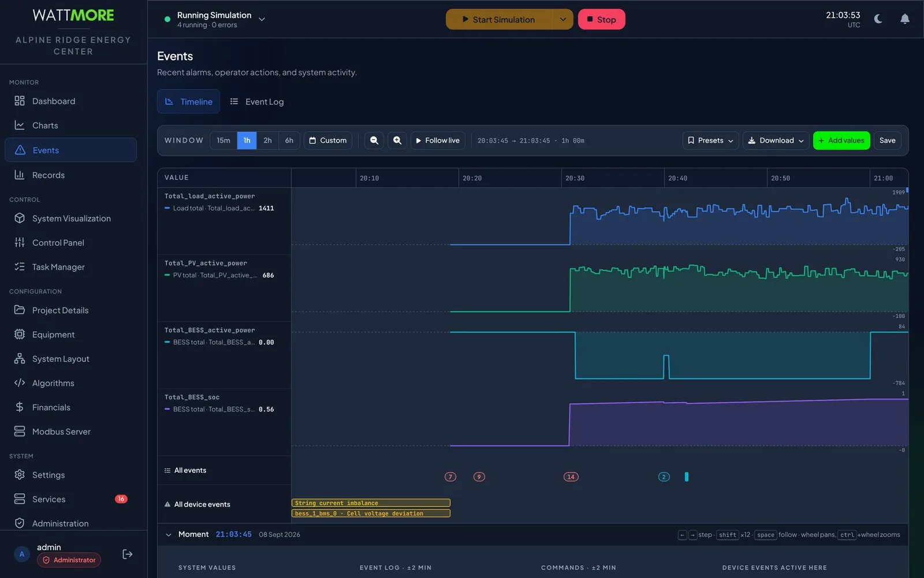This screenshot has height=578, width=924.
Task: Open Records in the sidebar
Action: pyautogui.click(x=70, y=175)
